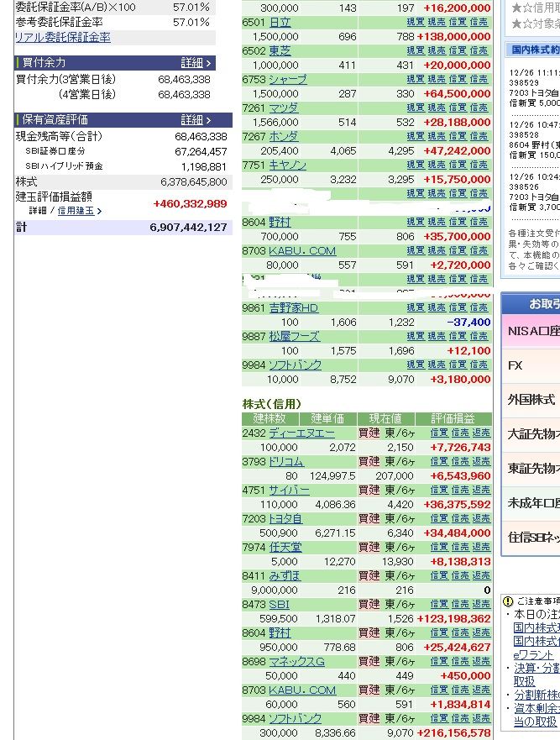Screen dimensions: 560x740
Task: Click the 建単価 column header
Action: click(x=327, y=418)
